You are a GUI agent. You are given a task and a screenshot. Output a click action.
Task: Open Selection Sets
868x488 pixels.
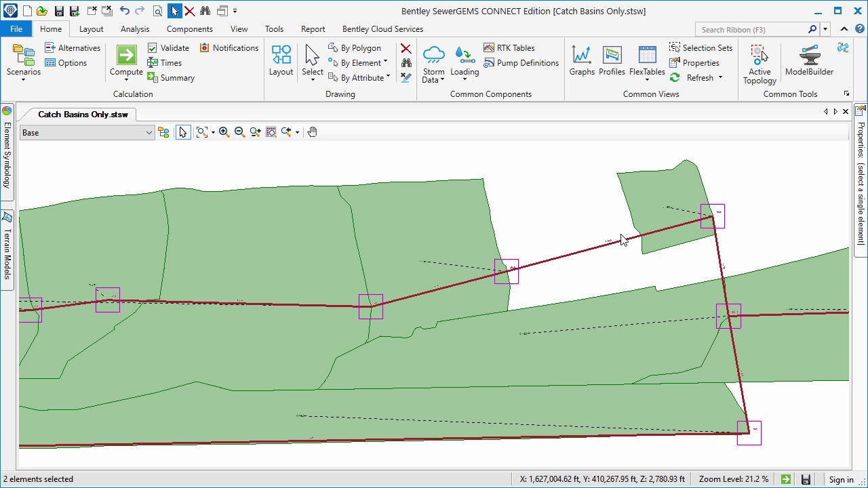tap(701, 48)
